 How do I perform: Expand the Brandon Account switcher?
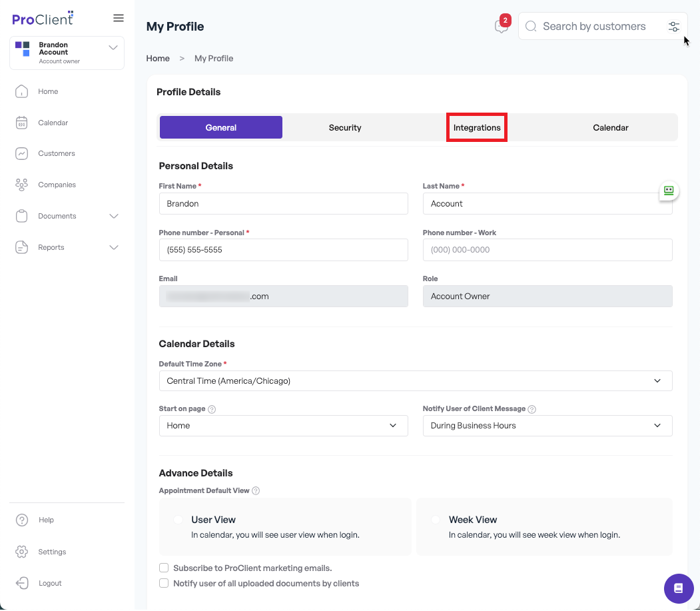pyautogui.click(x=67, y=53)
